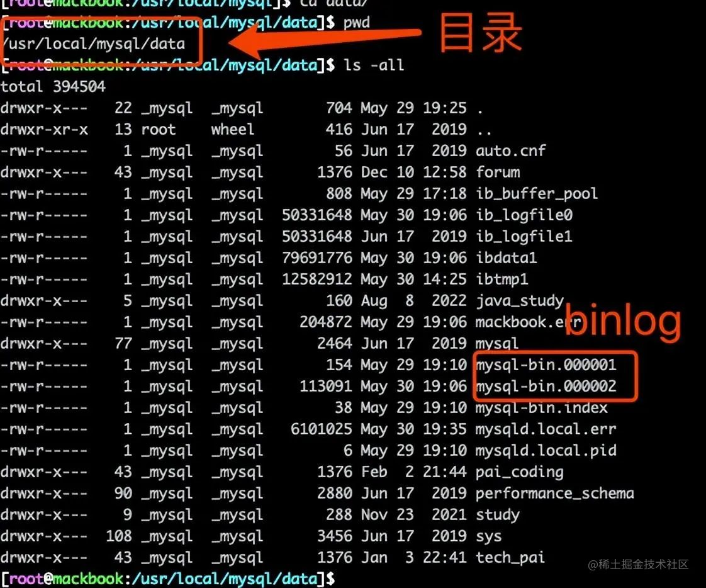Click the ib_logfile1 filename
This screenshot has height=588, width=706.
(x=524, y=237)
